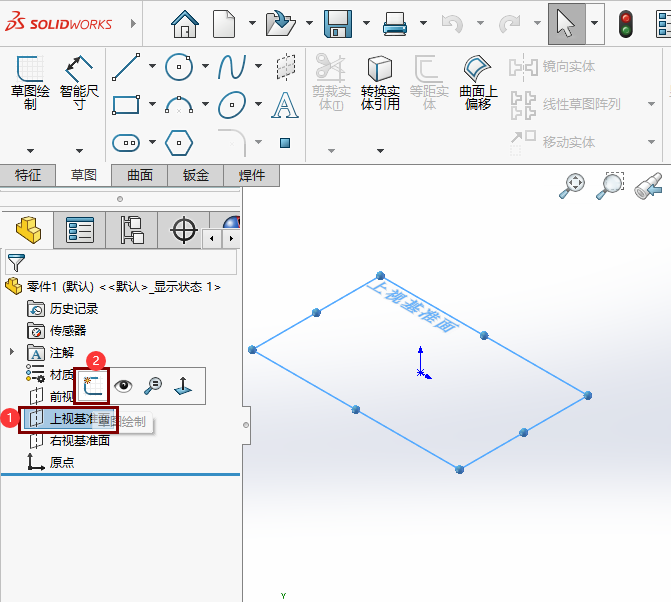Switch to the 焊件 tab

pyautogui.click(x=252, y=175)
